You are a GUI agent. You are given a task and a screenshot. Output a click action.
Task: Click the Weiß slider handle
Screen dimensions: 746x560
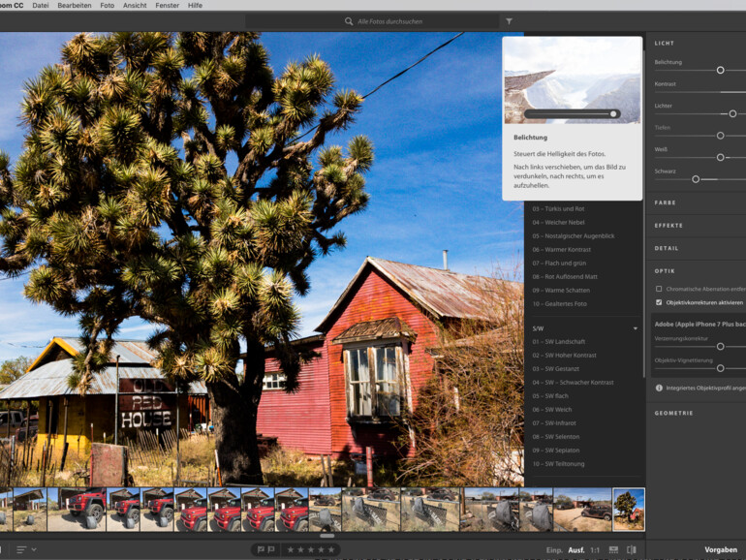[720, 157]
